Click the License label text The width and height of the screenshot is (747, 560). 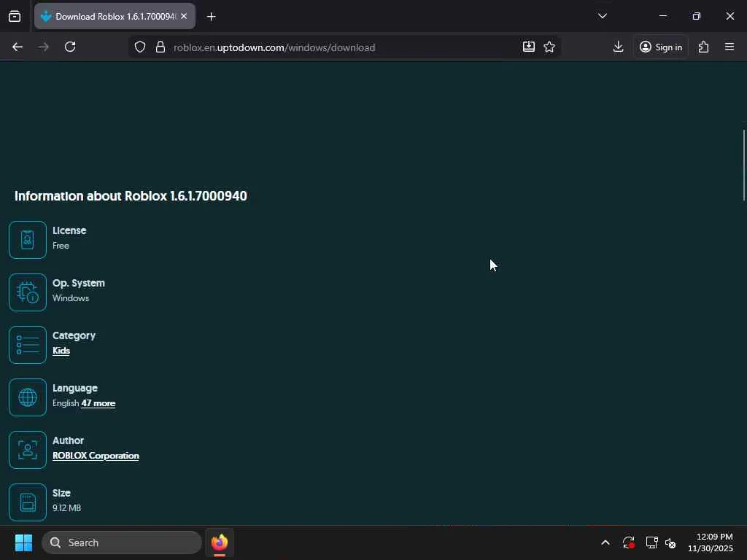pos(69,230)
